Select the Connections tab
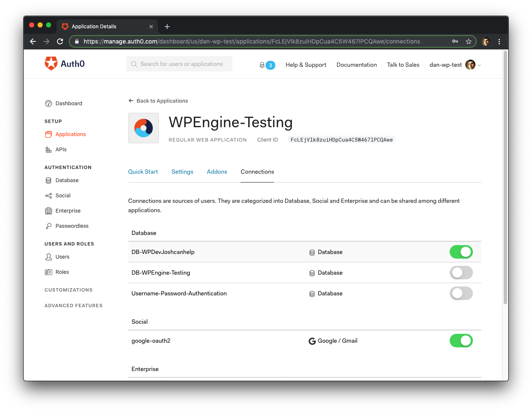This screenshot has height=412, width=532. tap(257, 172)
